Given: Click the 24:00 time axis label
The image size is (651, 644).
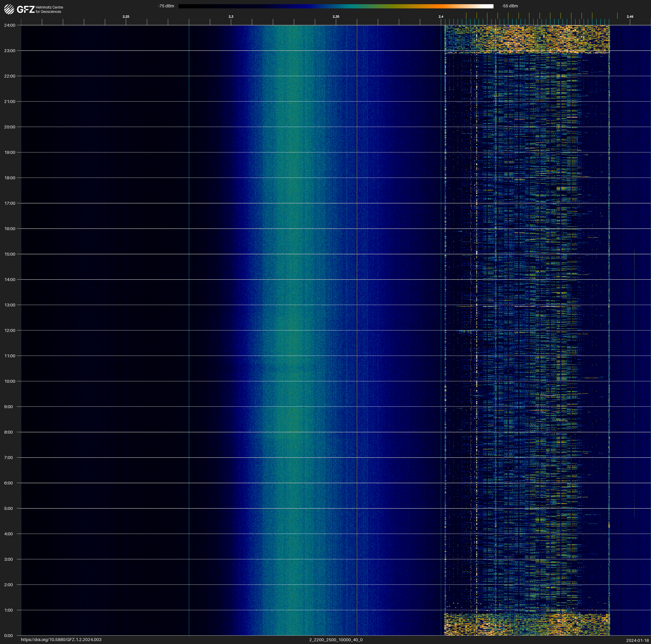Looking at the screenshot, I should [10, 25].
